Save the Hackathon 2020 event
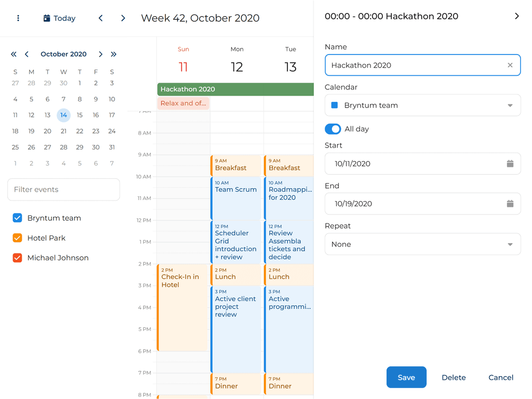Viewport: 532px width, 399px height. click(406, 377)
